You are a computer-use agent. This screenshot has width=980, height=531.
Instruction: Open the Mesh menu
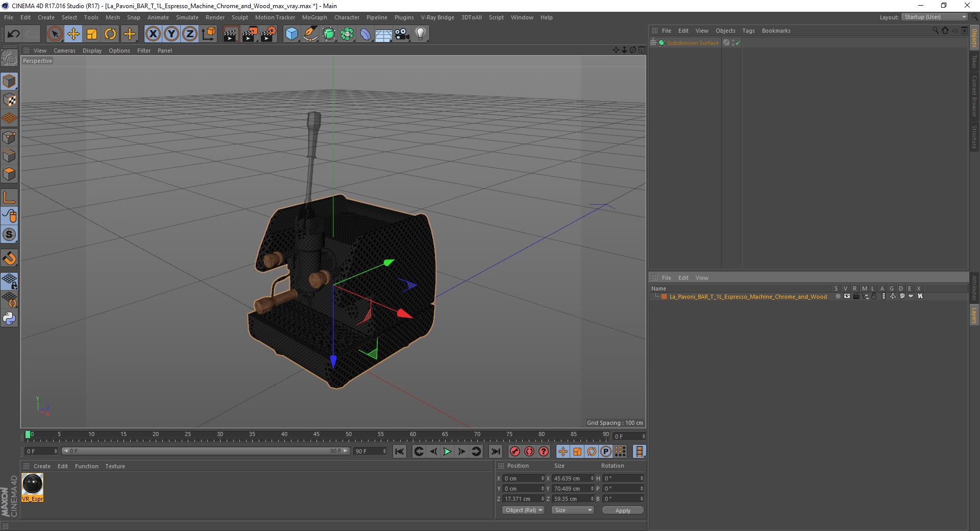click(112, 17)
